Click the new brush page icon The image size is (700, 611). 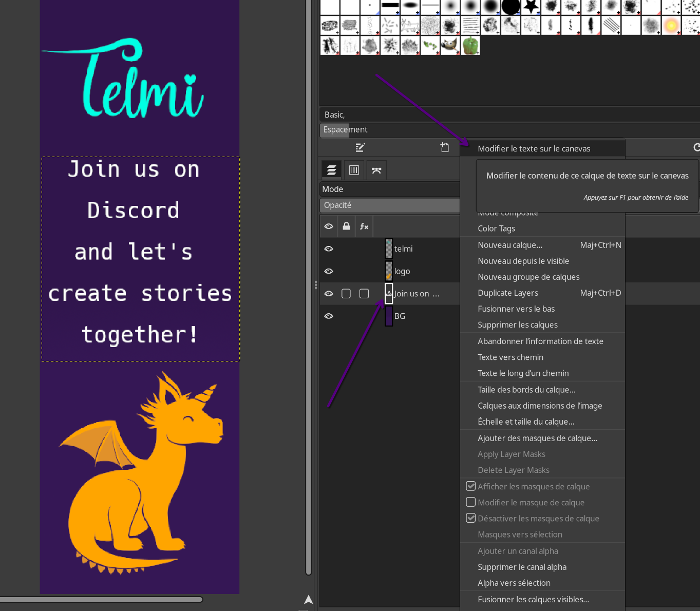click(445, 148)
